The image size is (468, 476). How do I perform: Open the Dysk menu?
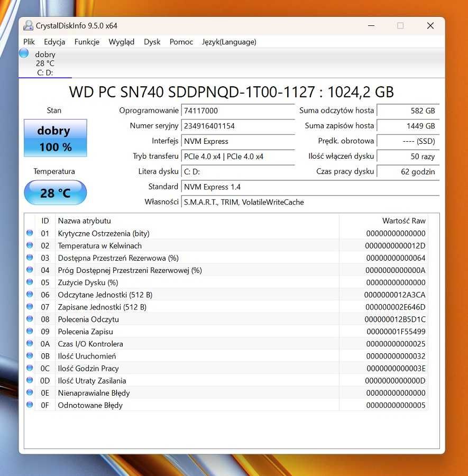coord(152,42)
